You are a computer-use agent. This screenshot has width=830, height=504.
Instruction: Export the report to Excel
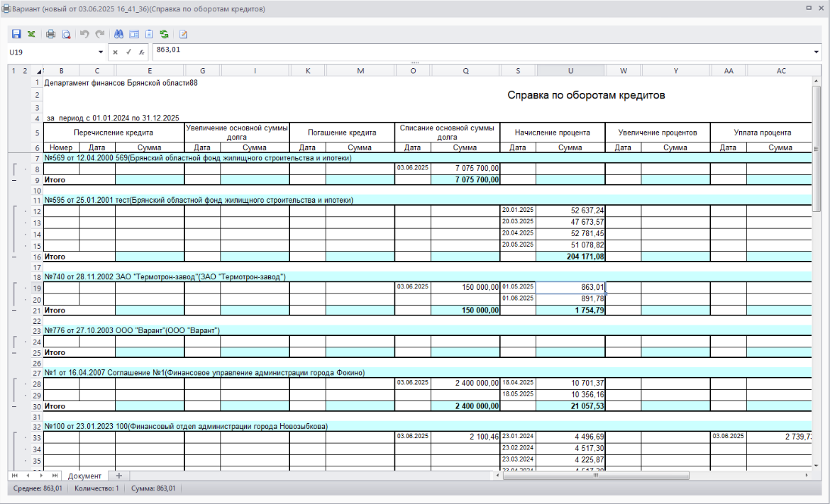tap(31, 34)
